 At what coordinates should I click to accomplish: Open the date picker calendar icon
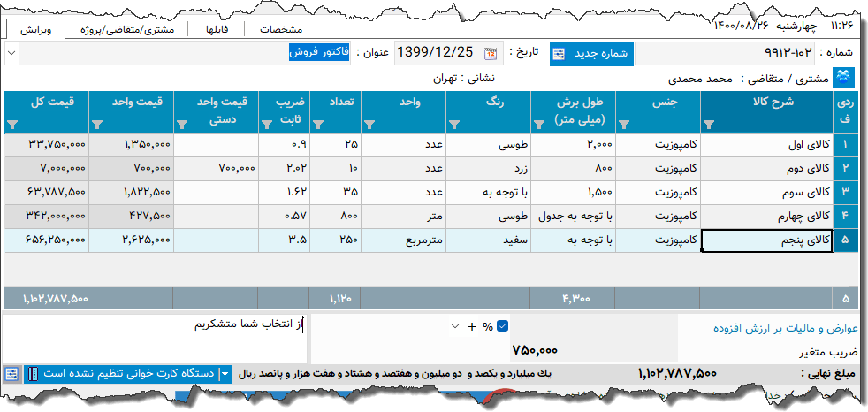click(x=491, y=53)
